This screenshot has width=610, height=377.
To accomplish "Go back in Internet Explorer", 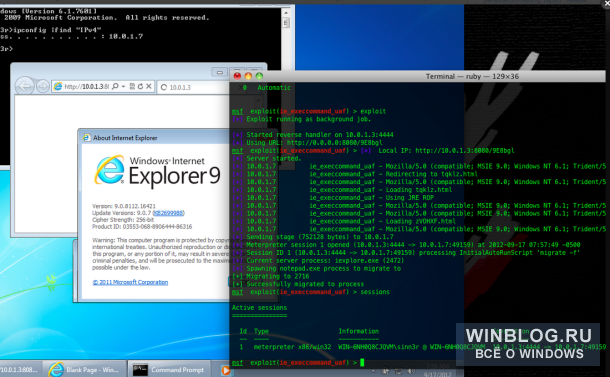I will click(25, 86).
